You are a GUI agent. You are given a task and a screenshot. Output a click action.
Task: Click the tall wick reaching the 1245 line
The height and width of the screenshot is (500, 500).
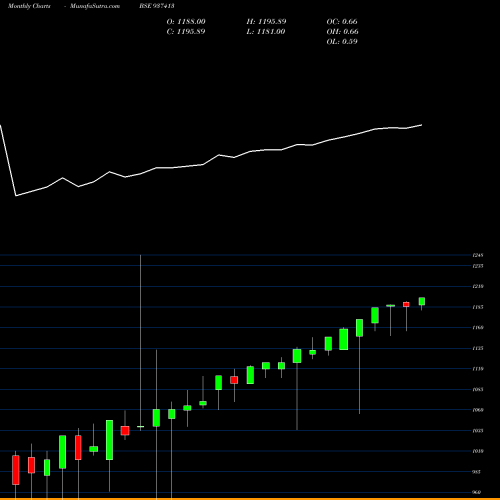pyautogui.click(x=140, y=340)
